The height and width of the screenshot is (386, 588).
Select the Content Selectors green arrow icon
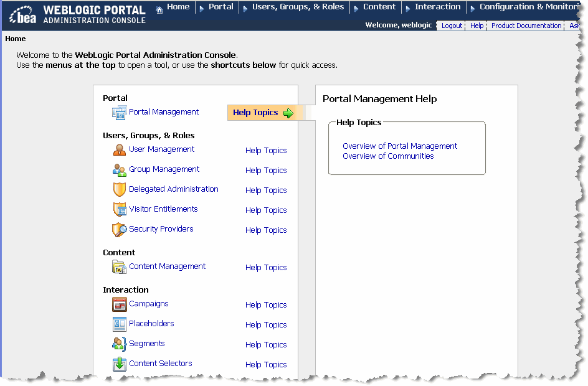point(119,364)
